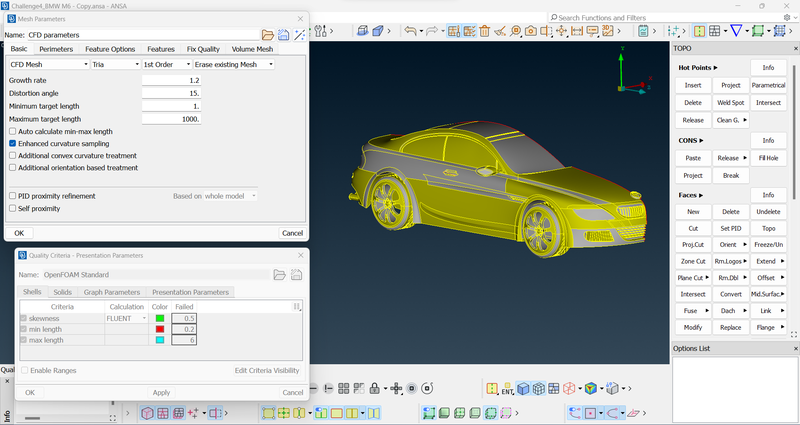Click the green skewness color swatch
800x425 pixels.
pyautogui.click(x=160, y=318)
